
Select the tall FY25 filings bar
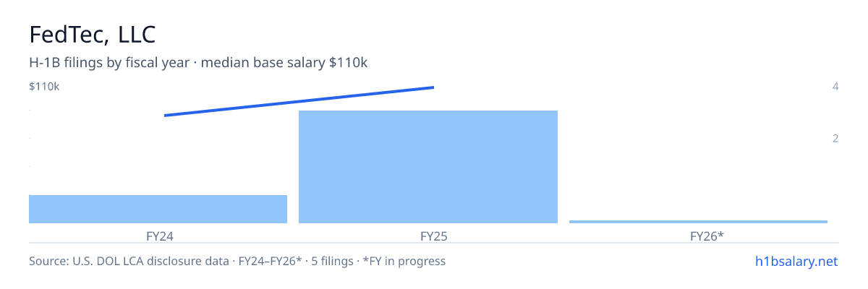click(x=428, y=167)
